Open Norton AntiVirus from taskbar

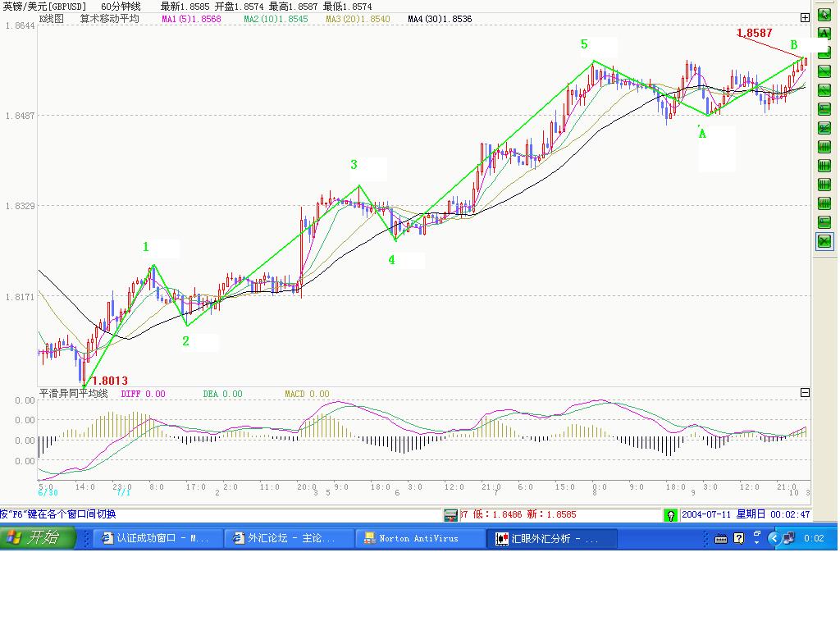coord(420,538)
